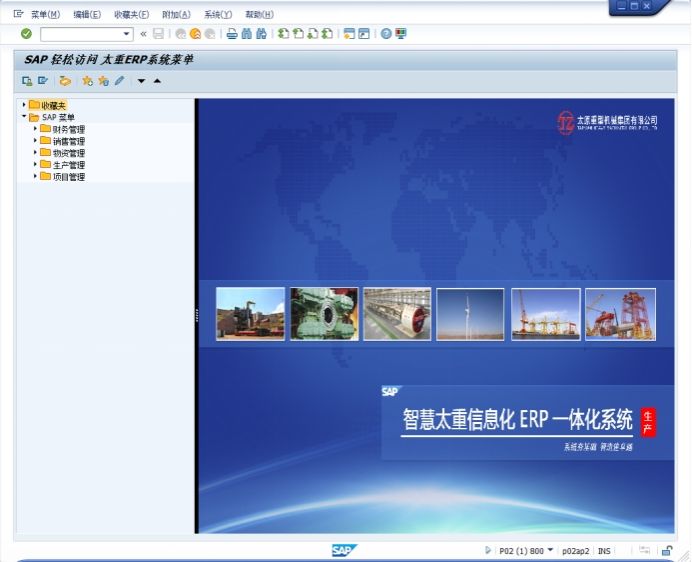Select the 项目管理 tree item
The width and height of the screenshot is (692, 562).
(x=69, y=177)
